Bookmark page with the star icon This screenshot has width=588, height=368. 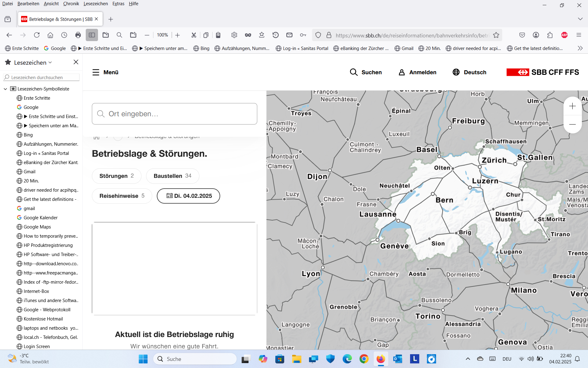point(496,35)
